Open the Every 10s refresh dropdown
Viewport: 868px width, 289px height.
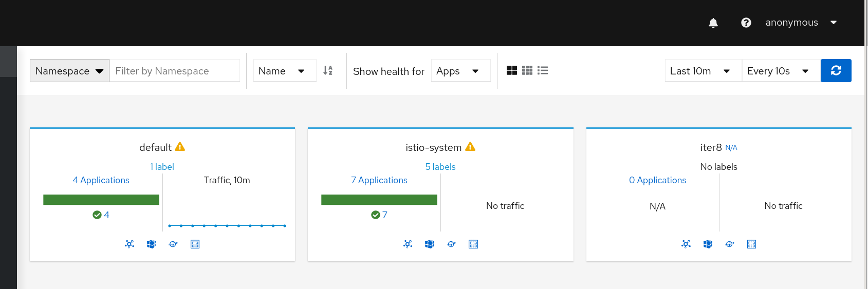pos(781,71)
